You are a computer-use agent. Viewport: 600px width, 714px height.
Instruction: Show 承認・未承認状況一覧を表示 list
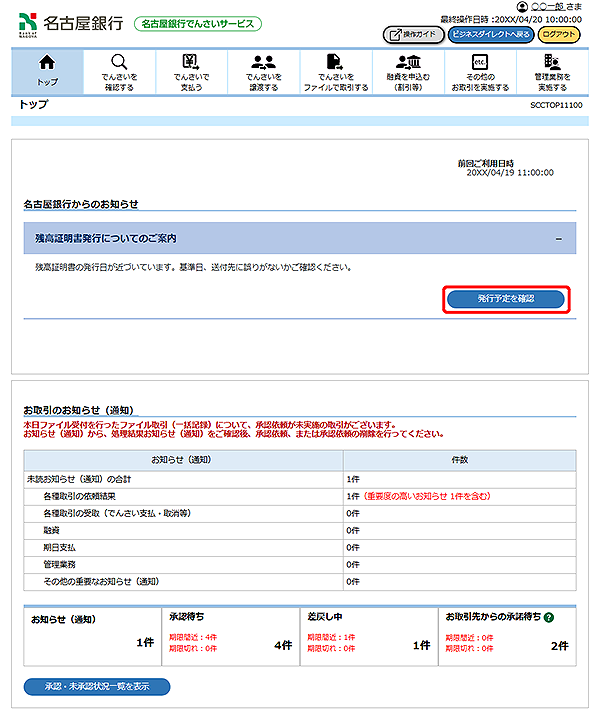(x=97, y=686)
